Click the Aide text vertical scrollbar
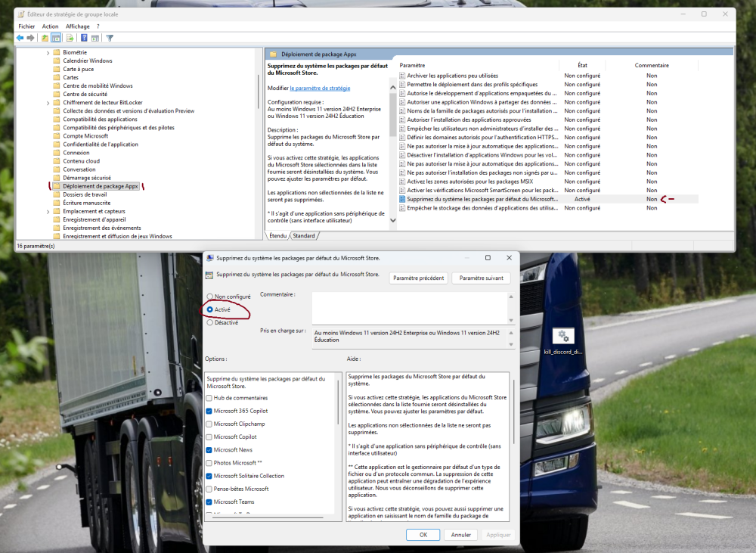This screenshot has height=553, width=756. point(513,412)
